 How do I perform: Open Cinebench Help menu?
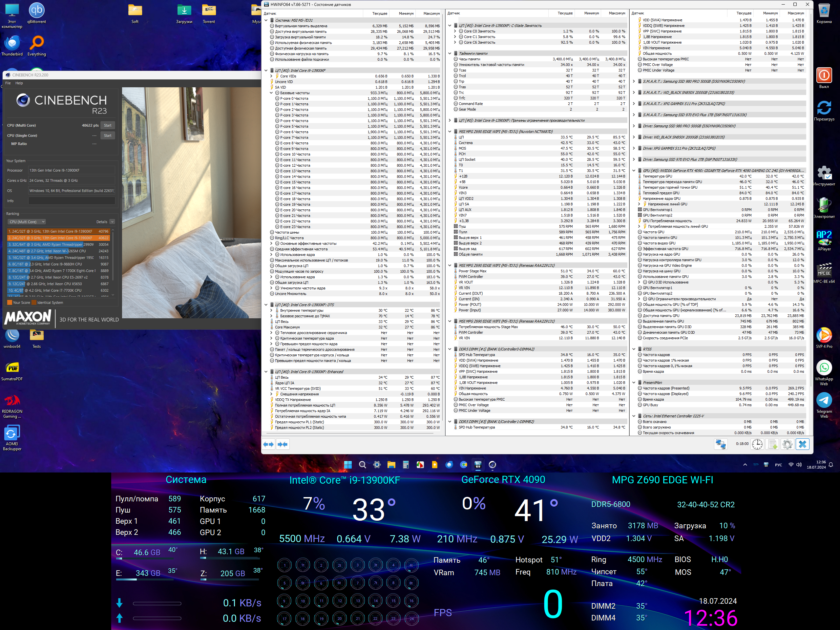tap(19, 83)
